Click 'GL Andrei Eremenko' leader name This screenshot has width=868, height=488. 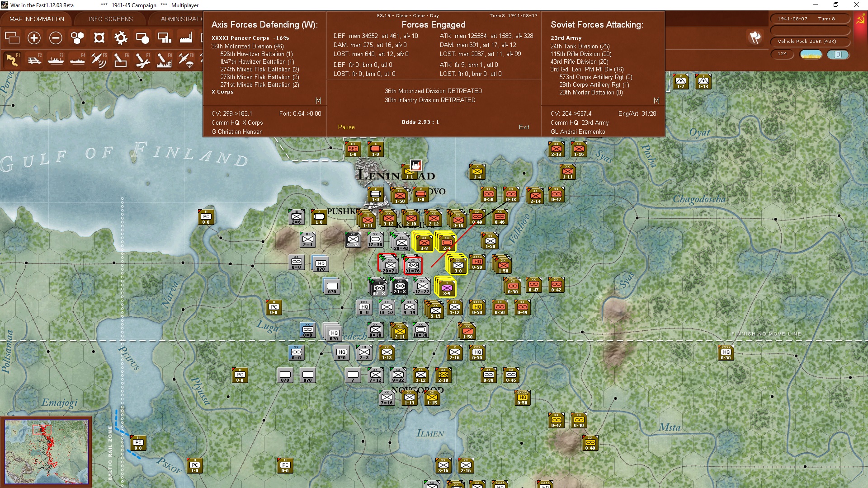[x=578, y=132]
